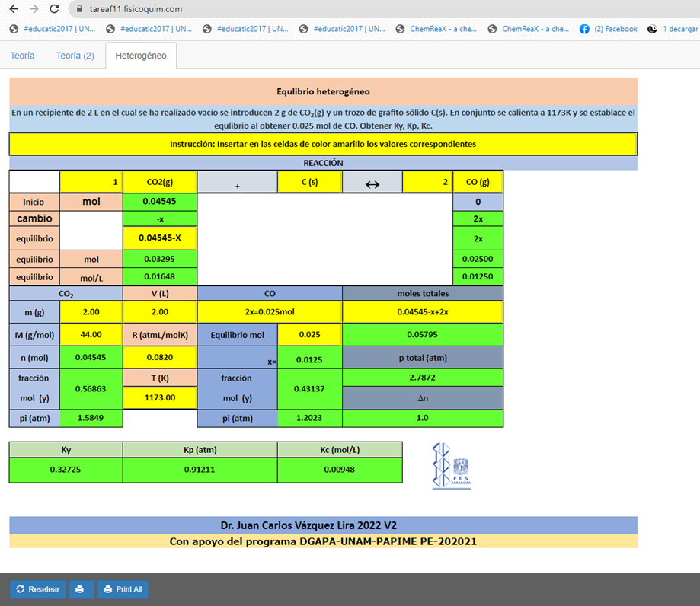
Task: Click the CO equilibrium moles 0.02500
Action: tap(478, 259)
